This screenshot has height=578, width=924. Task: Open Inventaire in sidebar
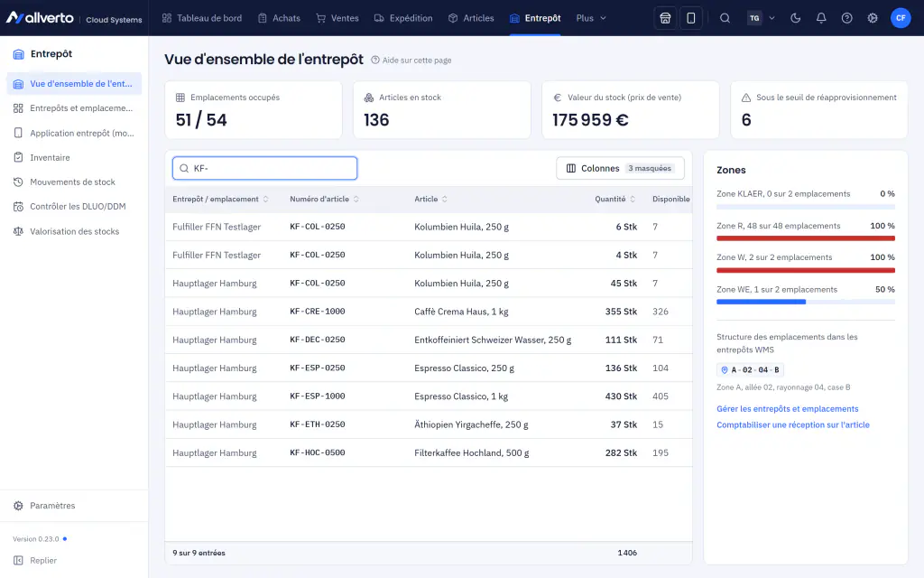point(74,157)
